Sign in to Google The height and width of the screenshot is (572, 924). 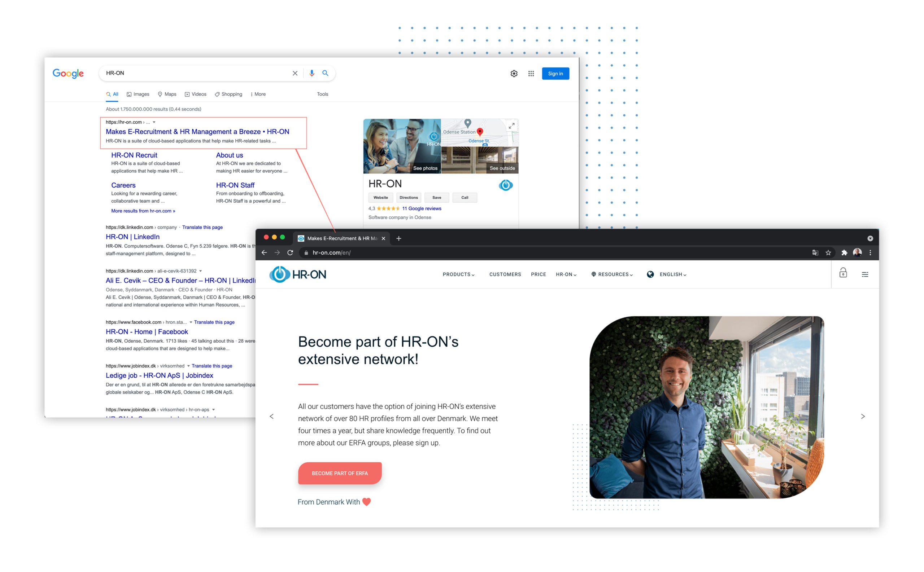pyautogui.click(x=555, y=74)
